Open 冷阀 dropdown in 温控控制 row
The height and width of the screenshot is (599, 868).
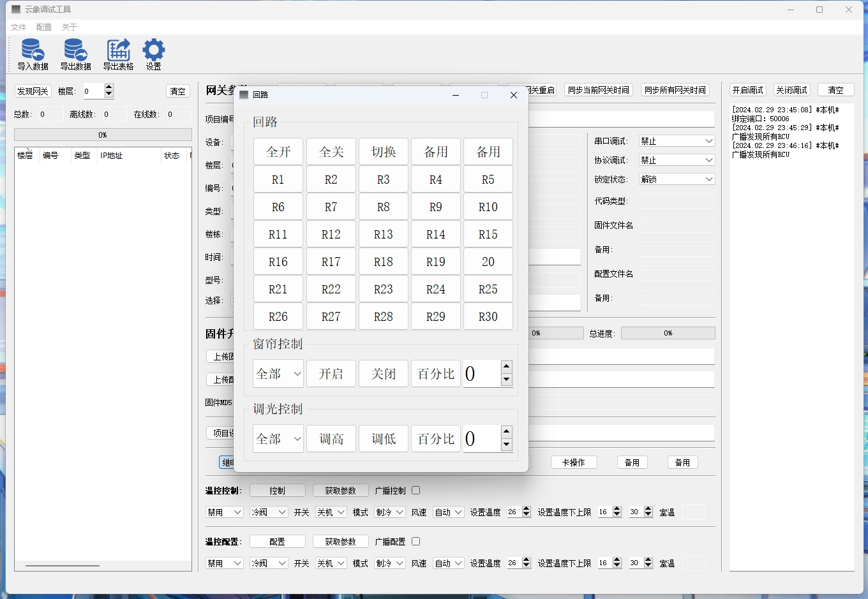click(269, 512)
